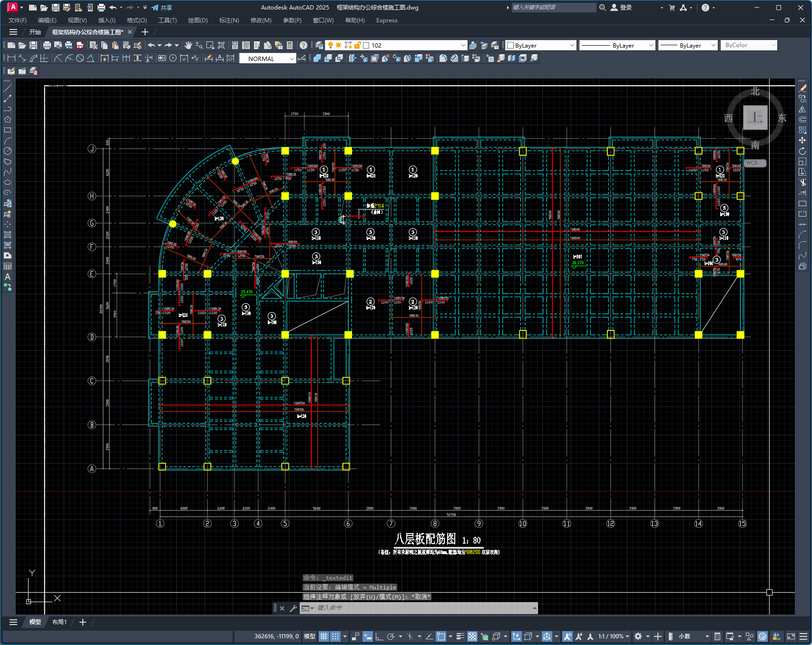Select the Mirror tool in modify toolbar
Viewport: 812px width, 645px height.
tap(802, 109)
